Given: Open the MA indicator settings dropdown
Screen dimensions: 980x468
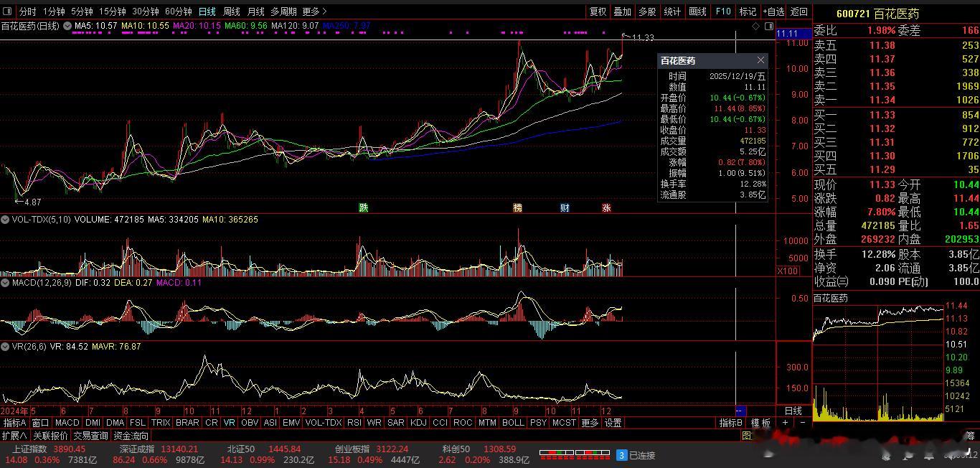Looking at the screenshot, I should [67, 26].
